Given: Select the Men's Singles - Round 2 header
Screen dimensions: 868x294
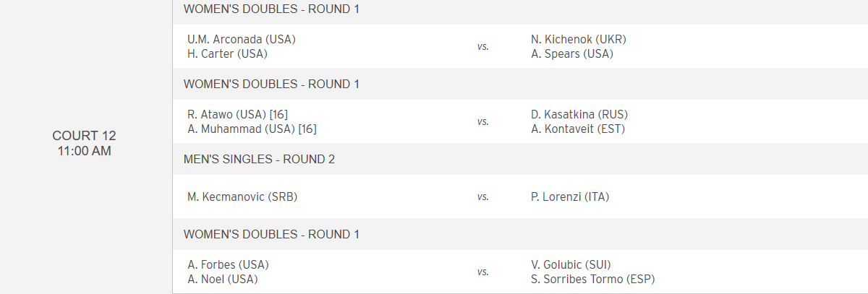Looking at the screenshot, I should point(259,159).
